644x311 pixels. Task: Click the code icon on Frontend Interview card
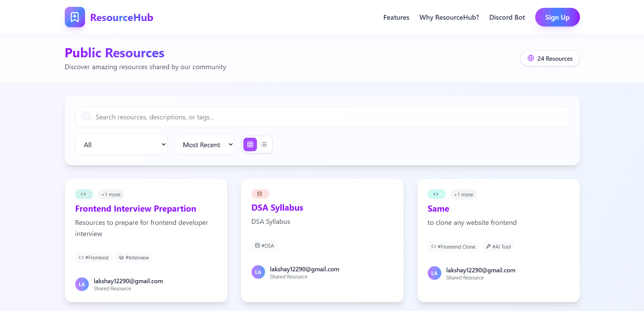click(84, 194)
